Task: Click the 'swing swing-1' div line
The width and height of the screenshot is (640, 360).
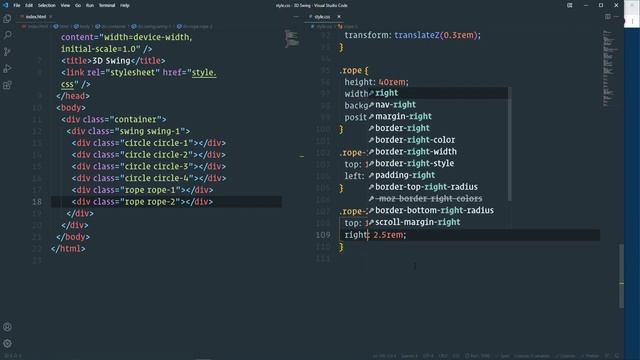Action: 128,131
